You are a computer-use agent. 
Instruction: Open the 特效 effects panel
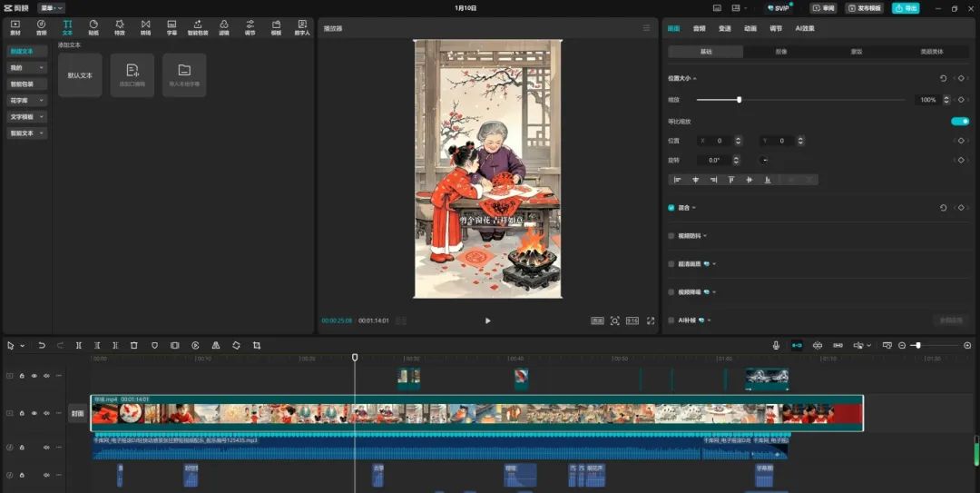coord(120,27)
